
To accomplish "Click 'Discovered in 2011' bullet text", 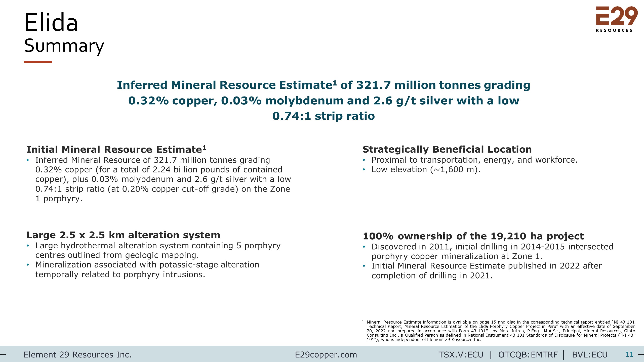I will point(492,251).
